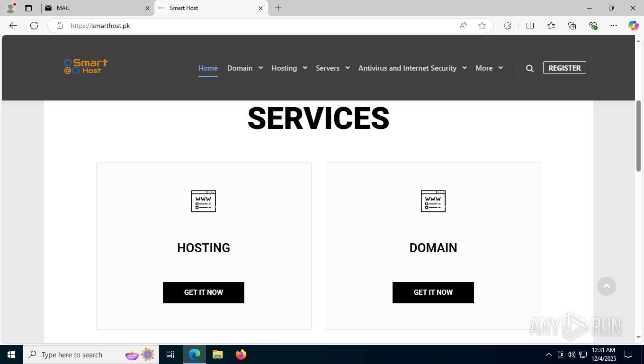Open the Hosting navigation menu
This screenshot has width=644, height=364.
click(284, 68)
